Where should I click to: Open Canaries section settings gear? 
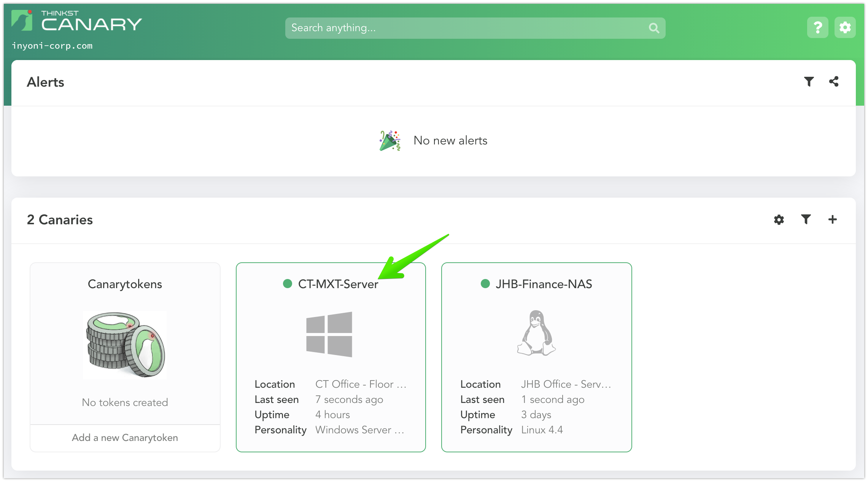click(x=779, y=220)
